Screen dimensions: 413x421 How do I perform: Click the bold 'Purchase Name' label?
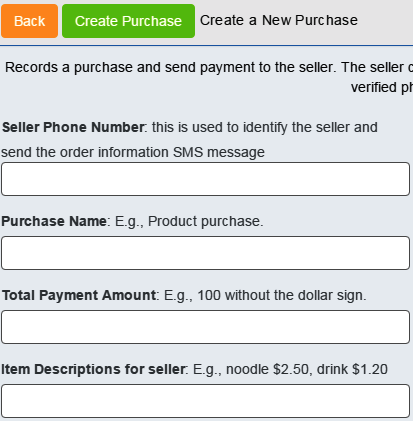(54, 221)
